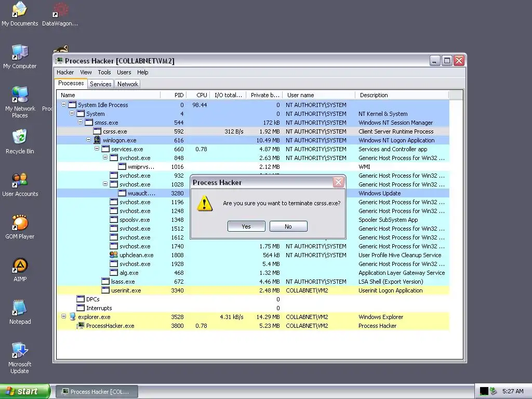Screen dimensions: 532x399
Task: Click the Windows Explorer description text
Action: [x=381, y=316]
